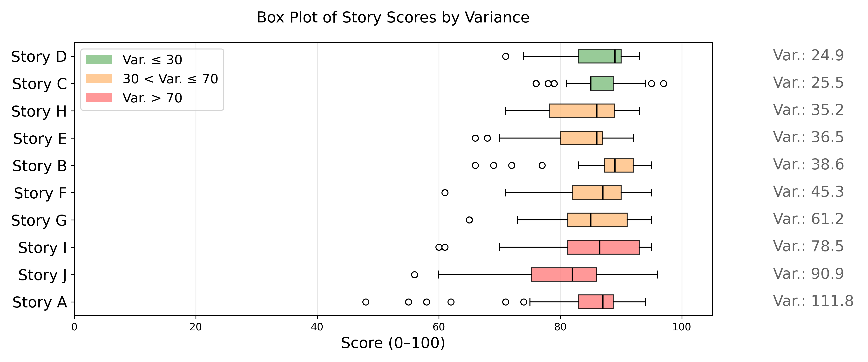868x362 pixels.
Task: Click Story J's lone outlier circle
Action: (414, 275)
